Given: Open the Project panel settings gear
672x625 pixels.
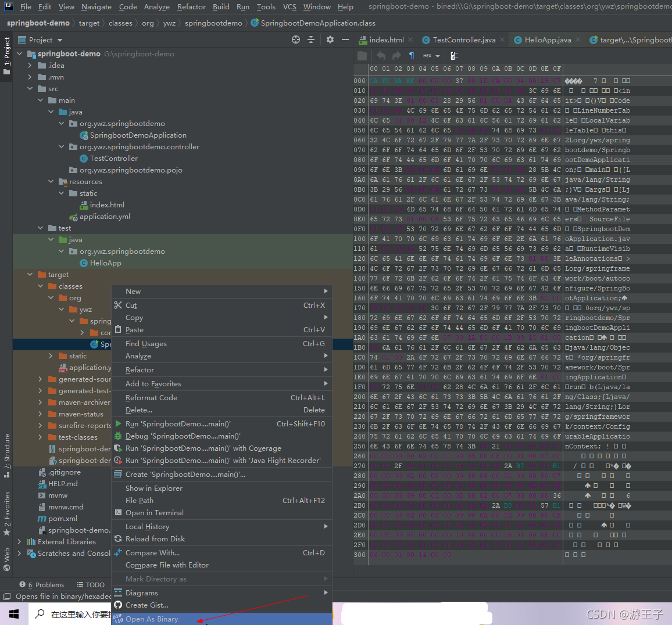Looking at the screenshot, I should [330, 39].
